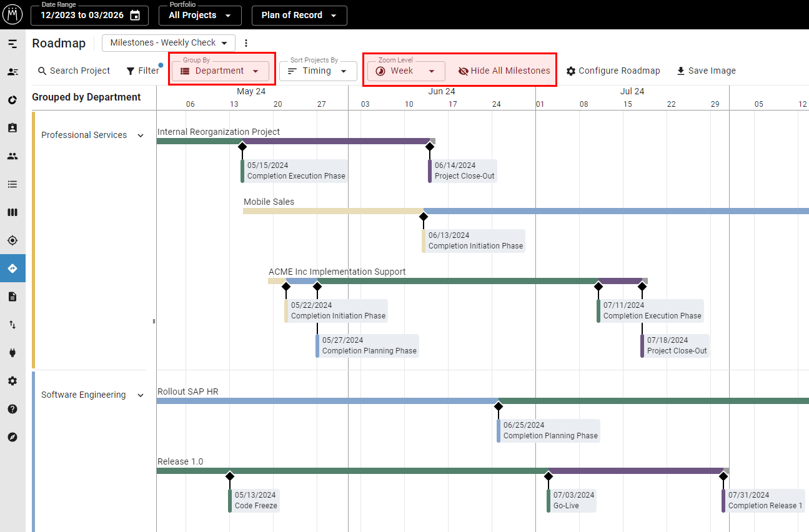Change the Zoom Level from Week
This screenshot has width=809, height=532.
(405, 71)
